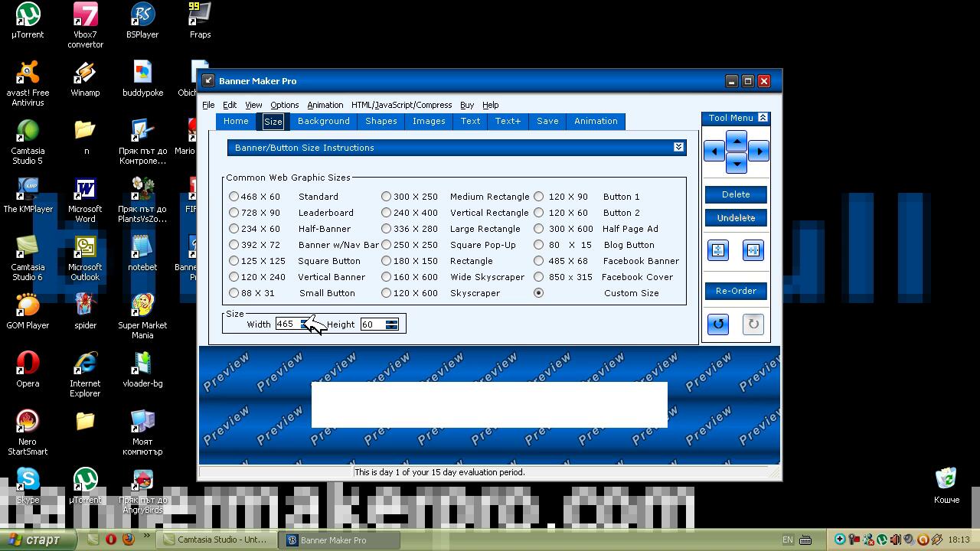Click the move up arrow in Tool Menu
The width and height of the screenshot is (980, 551).
pyautogui.click(x=736, y=141)
